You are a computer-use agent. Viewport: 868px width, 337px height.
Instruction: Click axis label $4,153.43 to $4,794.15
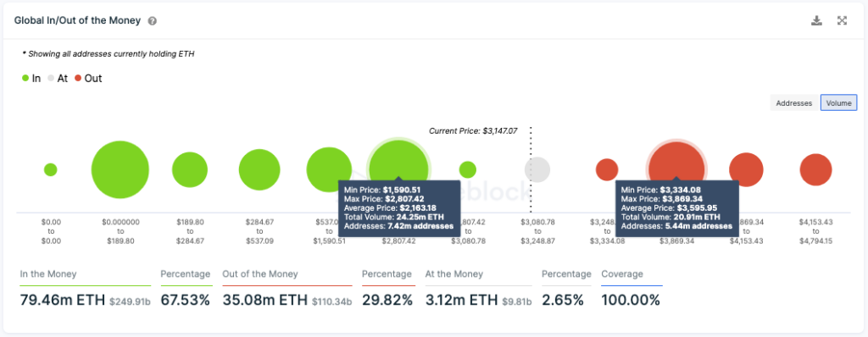(x=816, y=231)
